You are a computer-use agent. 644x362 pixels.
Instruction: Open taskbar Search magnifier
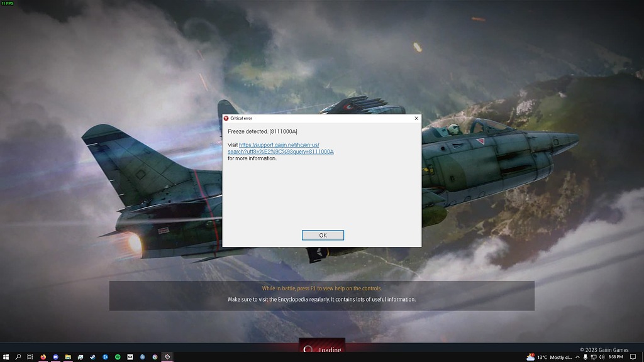[18, 357]
